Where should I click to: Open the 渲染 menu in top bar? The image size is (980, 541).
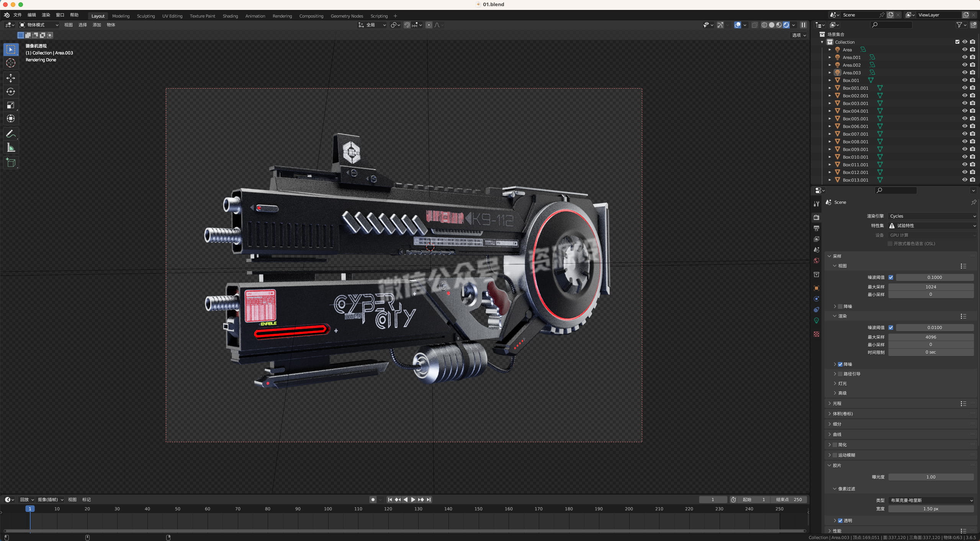(x=46, y=15)
